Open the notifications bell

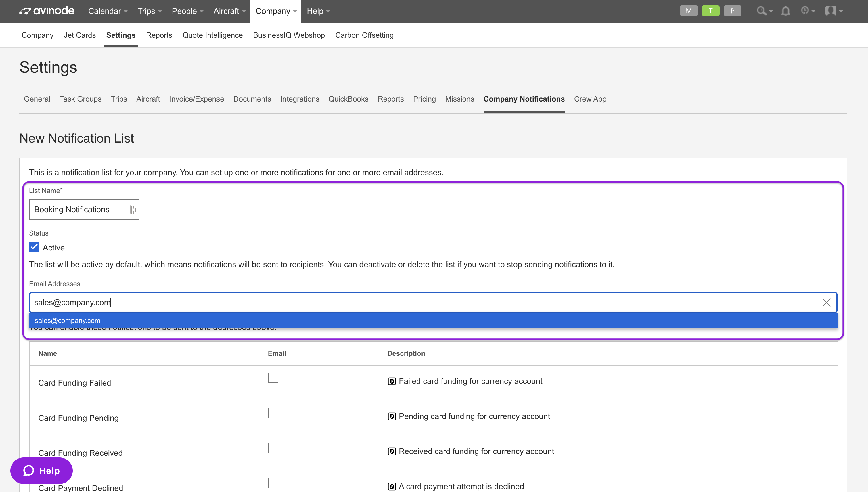tap(785, 11)
